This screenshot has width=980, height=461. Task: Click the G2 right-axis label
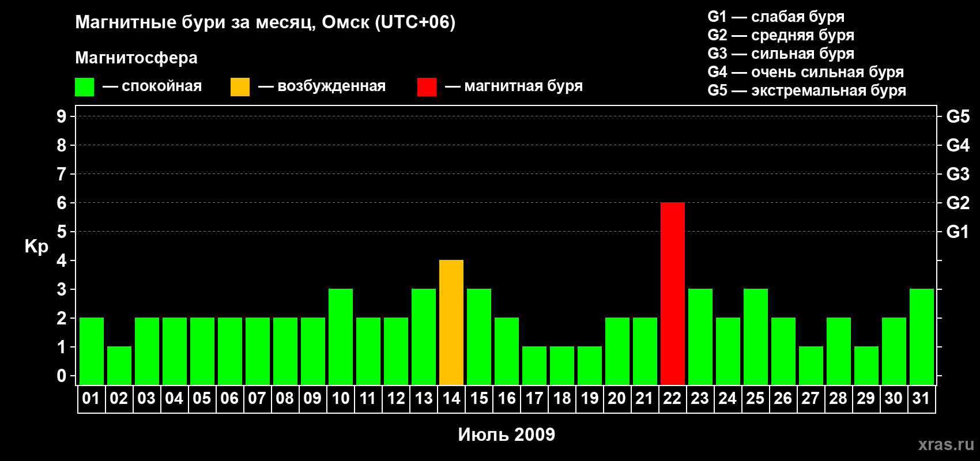[x=958, y=203]
